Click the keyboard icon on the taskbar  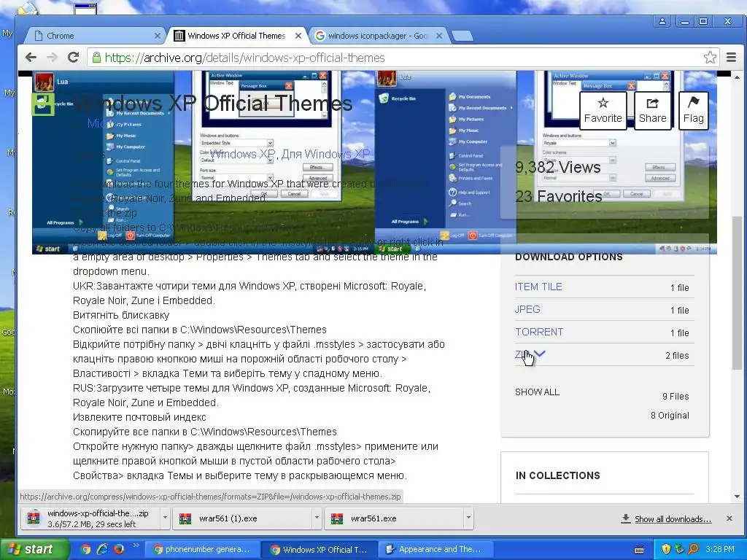[x=639, y=550]
